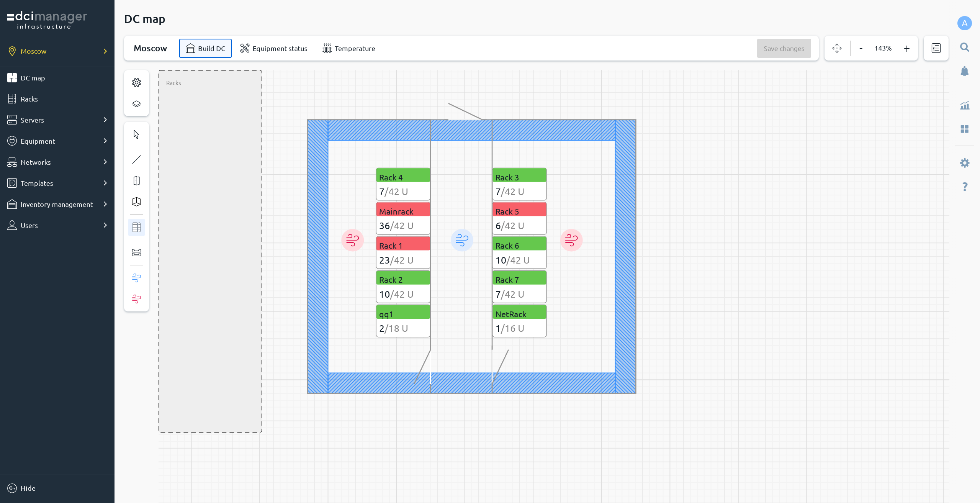
Task: Switch to Equipment status view
Action: 273,48
